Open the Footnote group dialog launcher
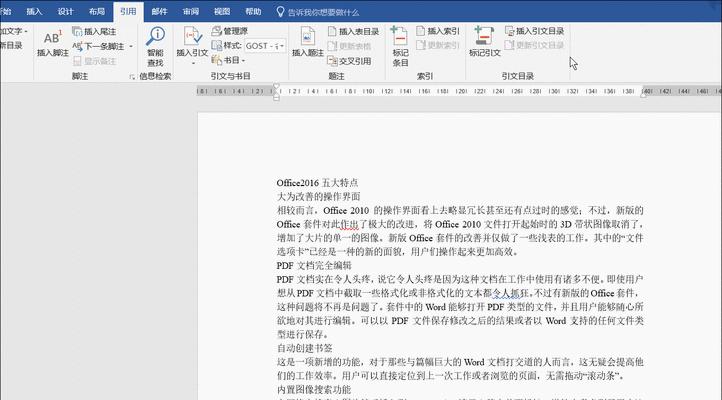The image size is (722, 400). pyautogui.click(x=132, y=77)
